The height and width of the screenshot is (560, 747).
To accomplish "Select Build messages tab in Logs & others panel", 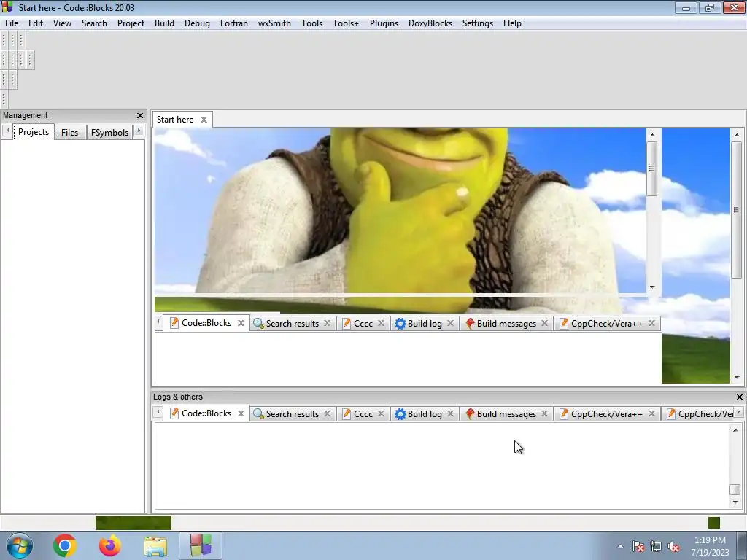I will 506,414.
